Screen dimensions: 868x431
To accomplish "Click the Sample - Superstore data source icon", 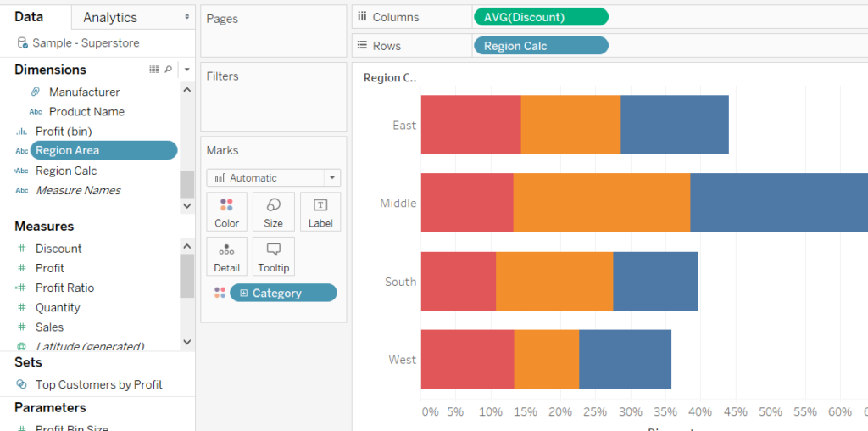I will [x=22, y=43].
